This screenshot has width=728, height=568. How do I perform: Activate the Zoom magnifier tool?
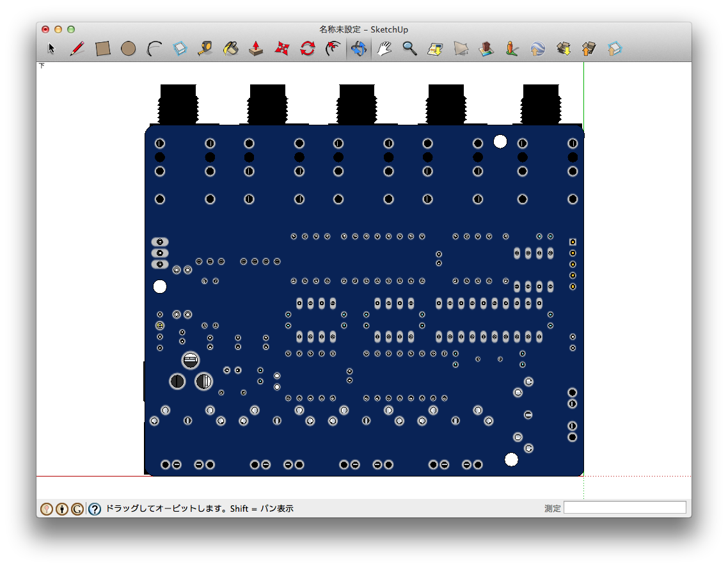click(409, 49)
